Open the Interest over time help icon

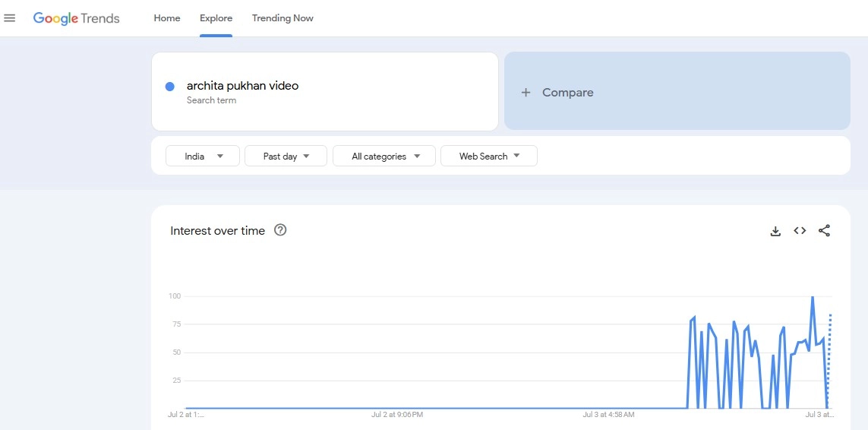[280, 230]
